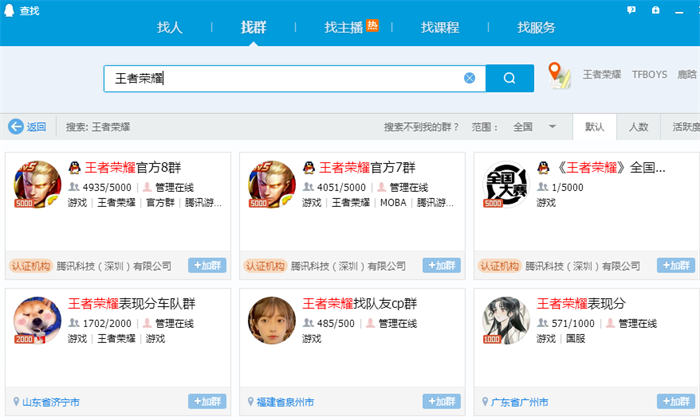
Task: Switch to the 找主播 tab
Action: point(344,28)
